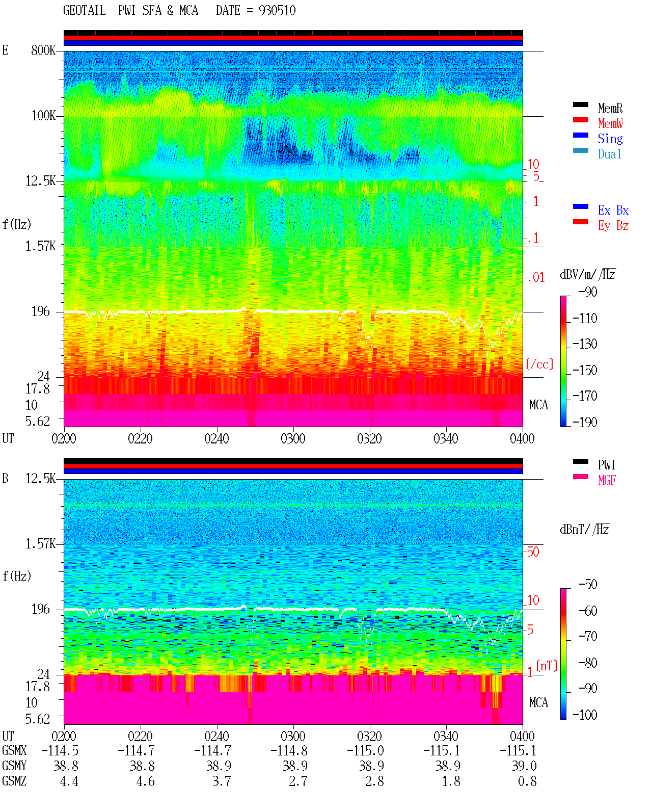Screen dimensions: 652x812
Task: Click the GSMX row label
Action: click(14, 750)
